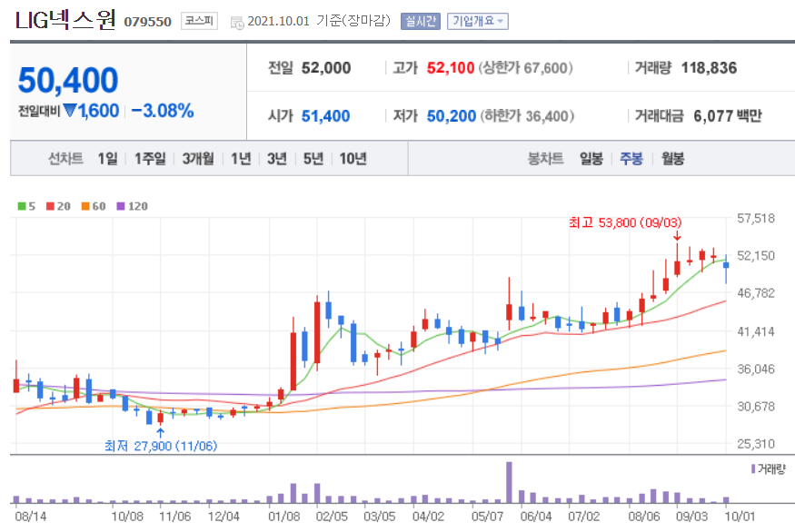This screenshot has height=532, width=795.
Task: Select the 1주일 line chart tab
Action: coord(150,159)
